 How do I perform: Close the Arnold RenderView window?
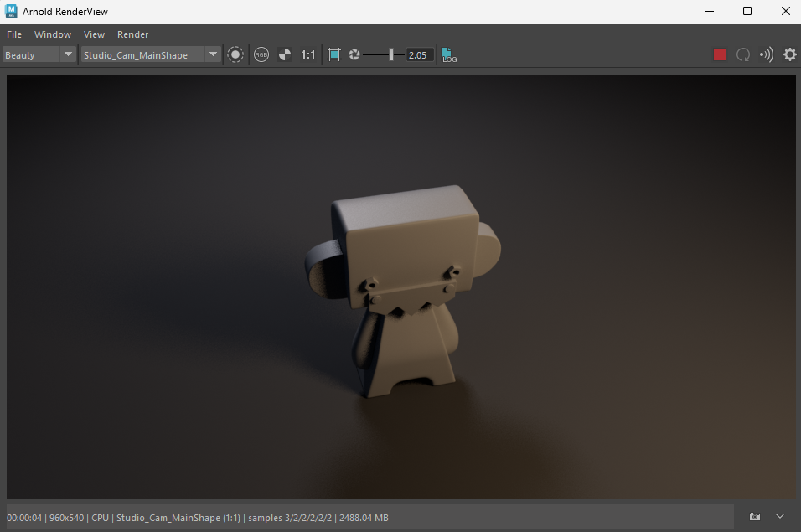click(786, 11)
